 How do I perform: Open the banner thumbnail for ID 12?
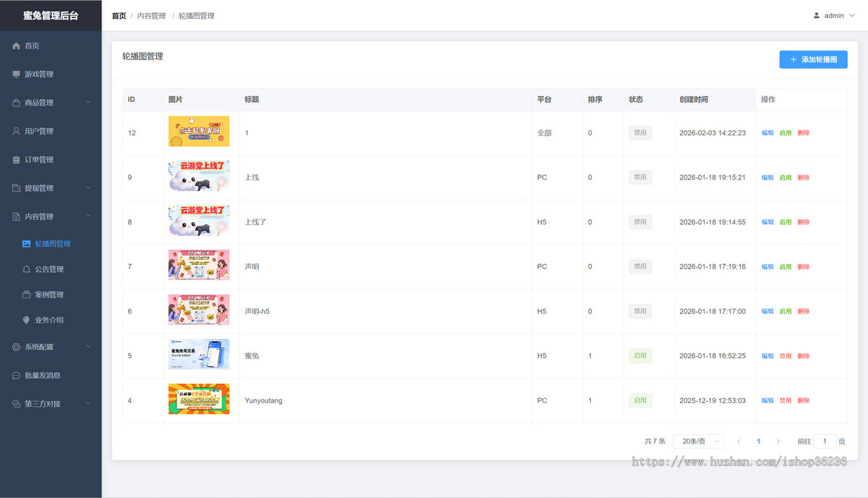(x=199, y=132)
